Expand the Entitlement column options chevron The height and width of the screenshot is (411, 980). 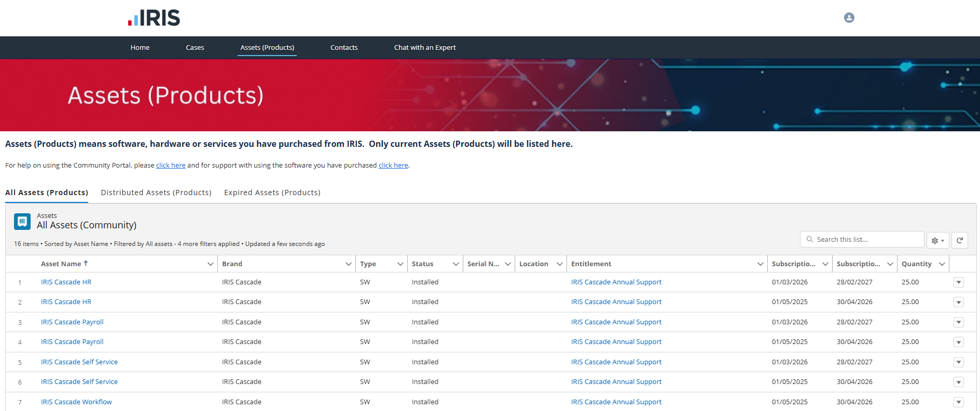[761, 264]
